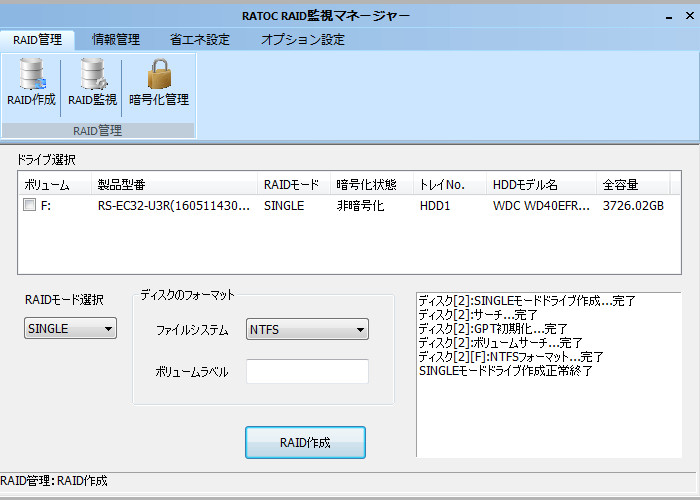Click the 暗号化状態 column header
The height and width of the screenshot is (500, 700).
(372, 184)
